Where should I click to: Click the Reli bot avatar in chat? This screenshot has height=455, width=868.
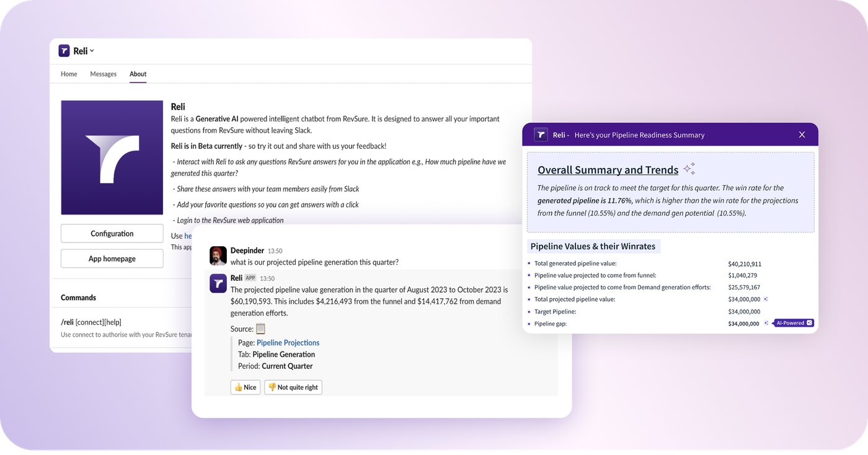pos(218,283)
